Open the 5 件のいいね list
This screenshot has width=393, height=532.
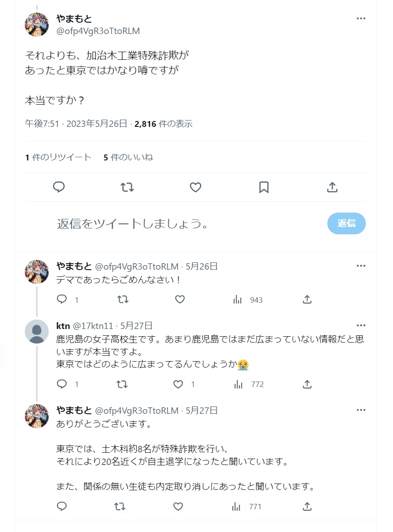click(128, 157)
